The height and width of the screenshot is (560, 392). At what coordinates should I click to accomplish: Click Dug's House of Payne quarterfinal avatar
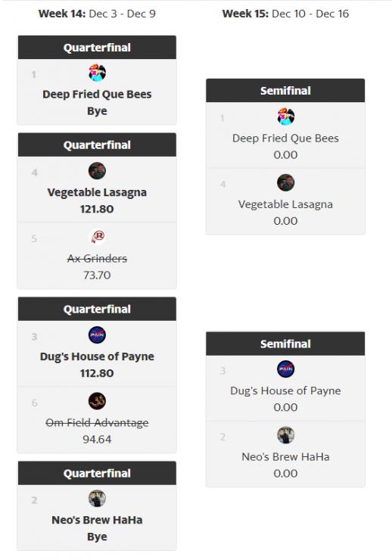click(97, 335)
